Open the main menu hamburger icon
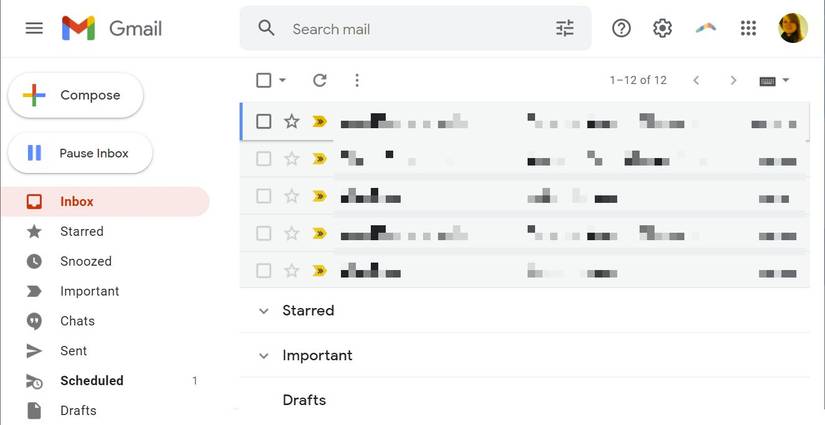Image resolution: width=825 pixels, height=425 pixels. (34, 28)
